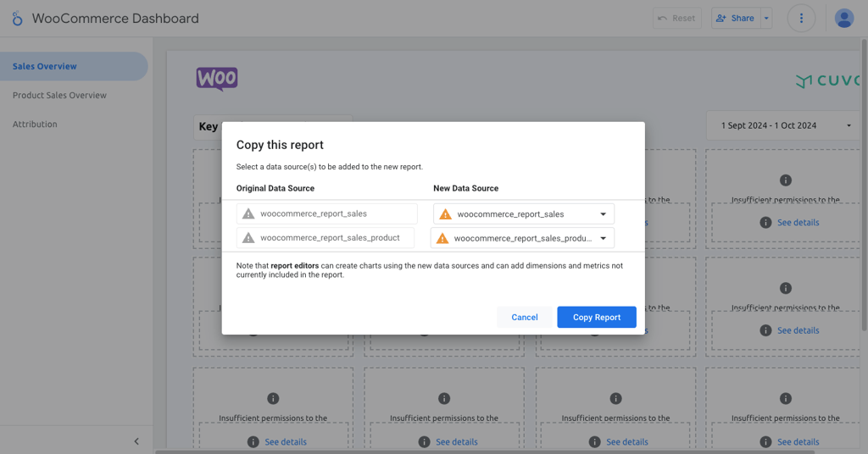868x454 pixels.
Task: Go to Sales Overview page
Action: (45, 66)
